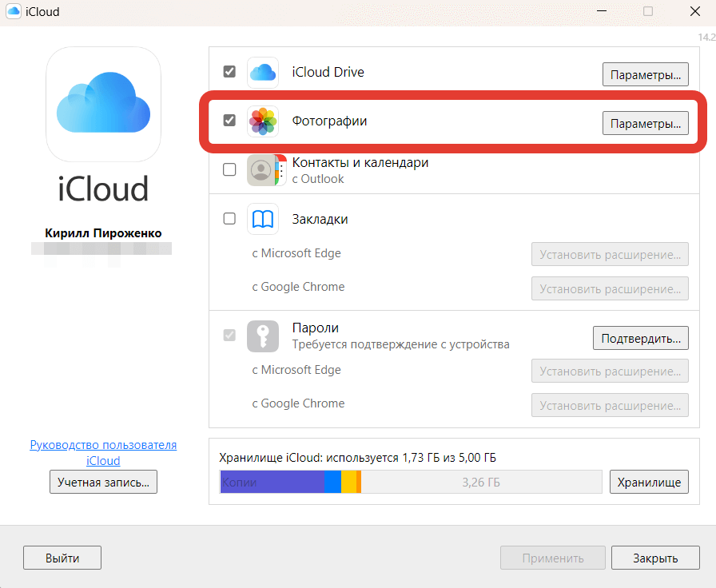Click the iCloud Drive cloud icon
Screen dimensions: 716x588
tap(263, 73)
